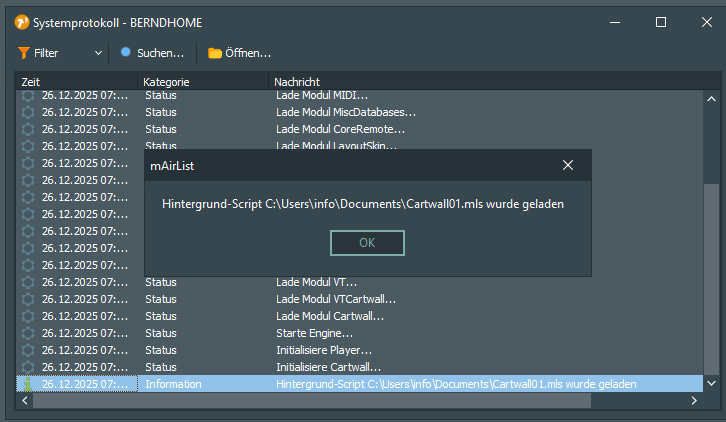Open the Öffnen folder icon
Viewport: 726px width, 422px height.
click(214, 53)
